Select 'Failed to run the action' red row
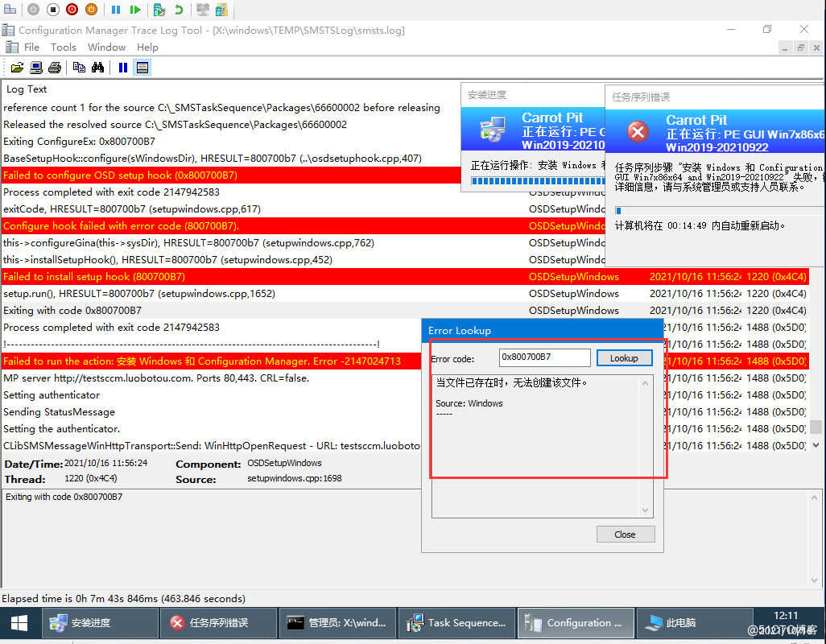 click(211, 361)
